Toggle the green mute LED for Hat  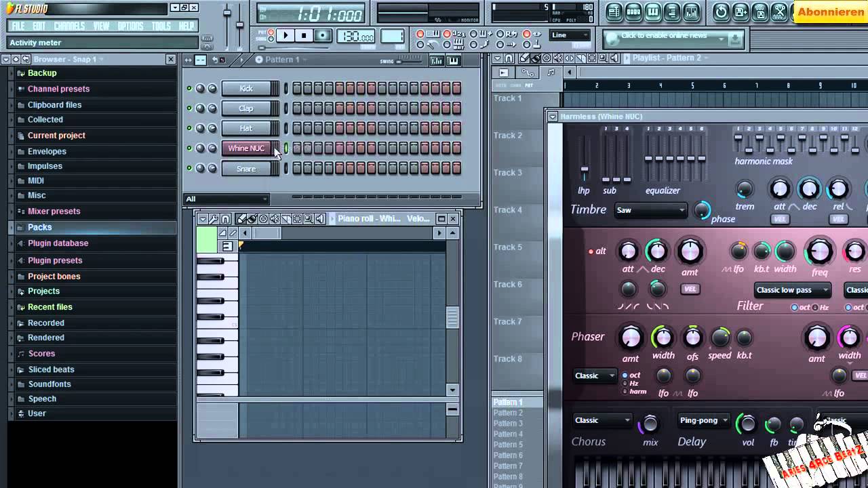(x=189, y=128)
